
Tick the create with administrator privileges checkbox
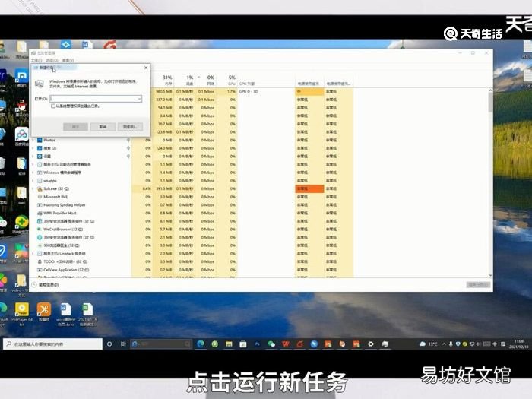click(53, 106)
